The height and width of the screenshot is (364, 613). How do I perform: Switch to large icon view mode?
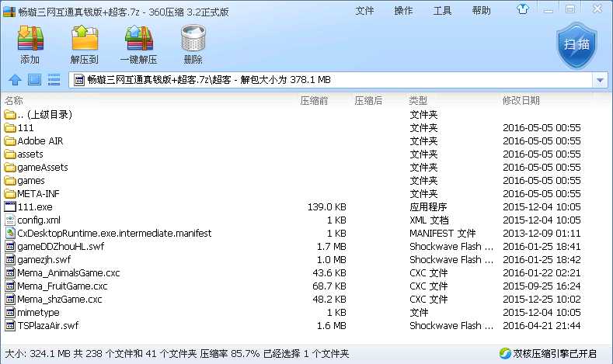(34, 80)
